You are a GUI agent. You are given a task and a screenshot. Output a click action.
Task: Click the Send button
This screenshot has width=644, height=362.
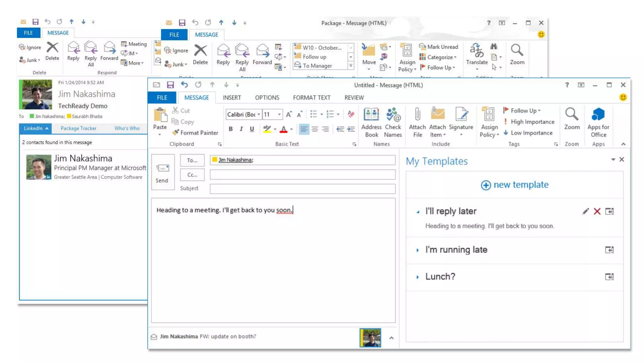tap(162, 173)
